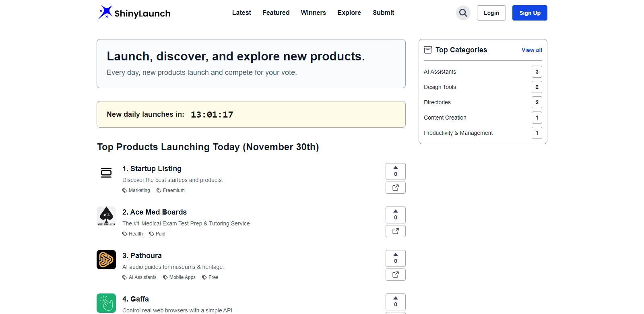Select AI Assistants tag under Pathoura
The width and height of the screenshot is (644, 314).
coord(139,277)
